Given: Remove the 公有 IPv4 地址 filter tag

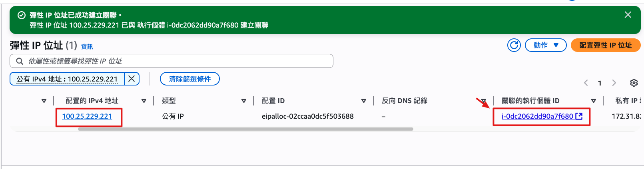Looking at the screenshot, I should coord(132,79).
